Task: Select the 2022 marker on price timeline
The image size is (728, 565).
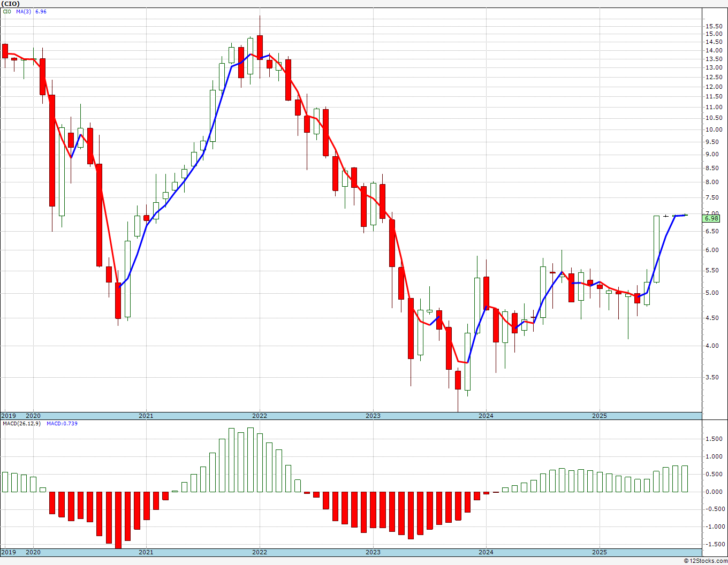Action: [x=260, y=416]
